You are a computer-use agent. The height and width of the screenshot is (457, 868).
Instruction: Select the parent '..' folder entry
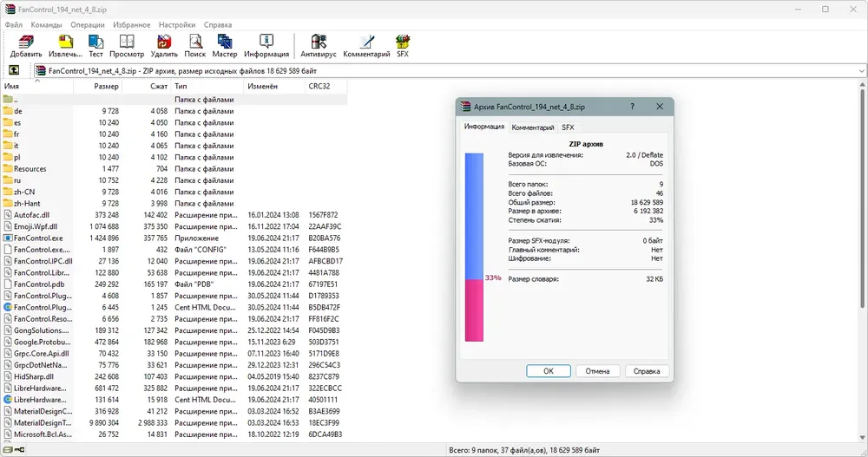(x=175, y=100)
